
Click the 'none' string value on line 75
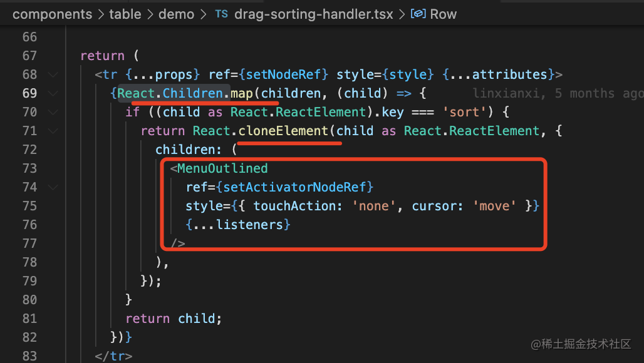pos(374,206)
